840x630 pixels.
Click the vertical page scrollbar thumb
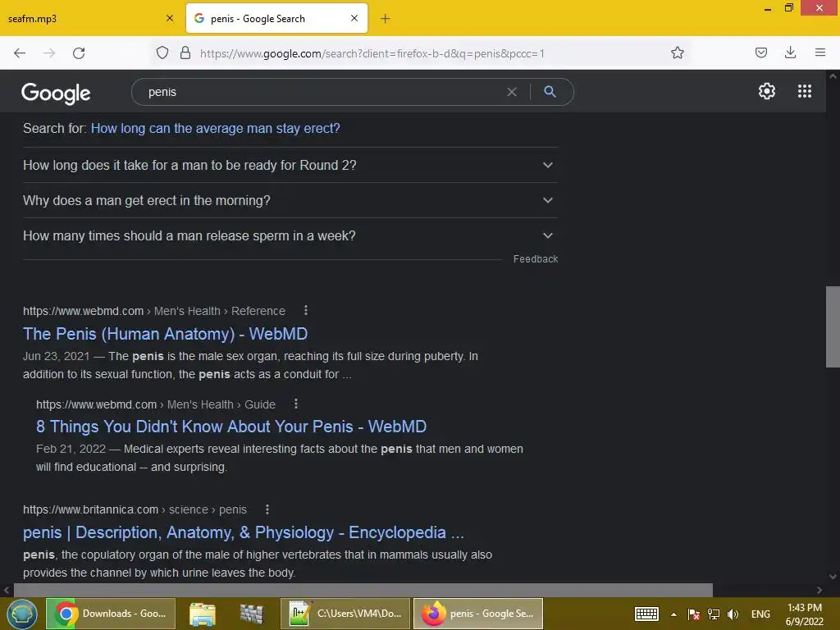point(833,326)
